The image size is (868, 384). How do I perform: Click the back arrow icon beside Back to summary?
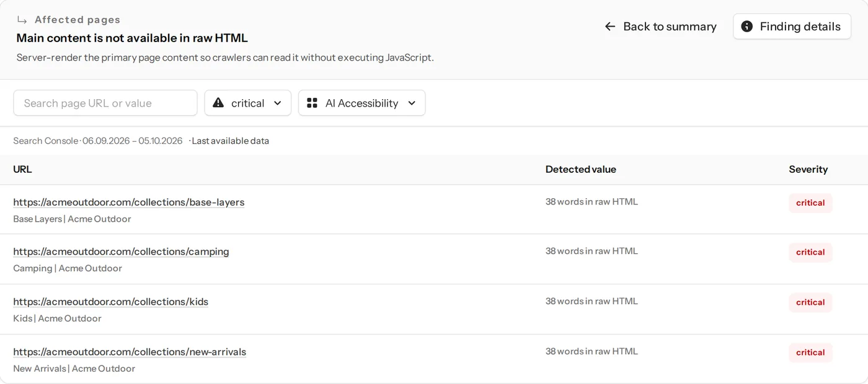[610, 26]
